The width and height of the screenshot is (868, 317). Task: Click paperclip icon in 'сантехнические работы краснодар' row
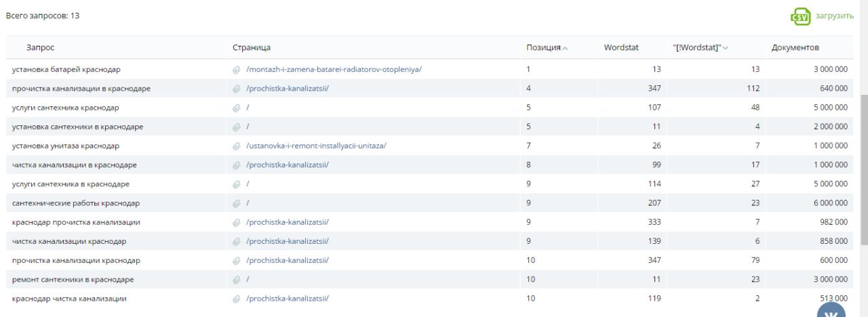(237, 203)
